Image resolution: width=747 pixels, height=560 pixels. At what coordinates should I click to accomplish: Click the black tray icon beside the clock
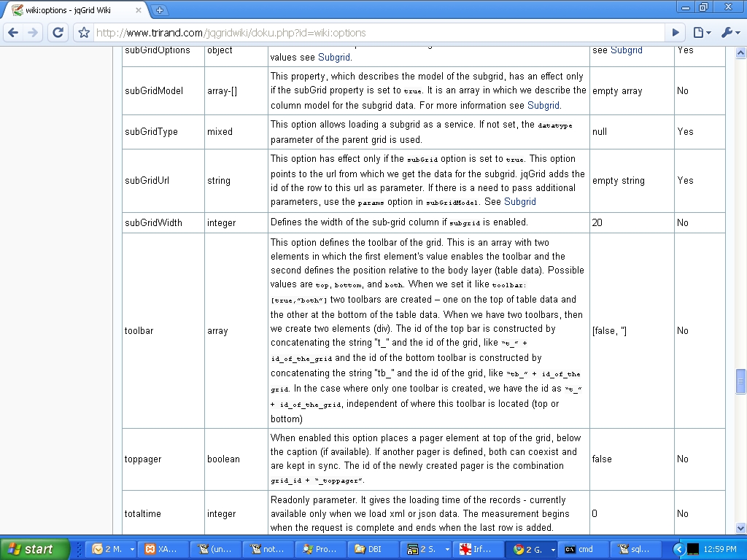(693, 549)
